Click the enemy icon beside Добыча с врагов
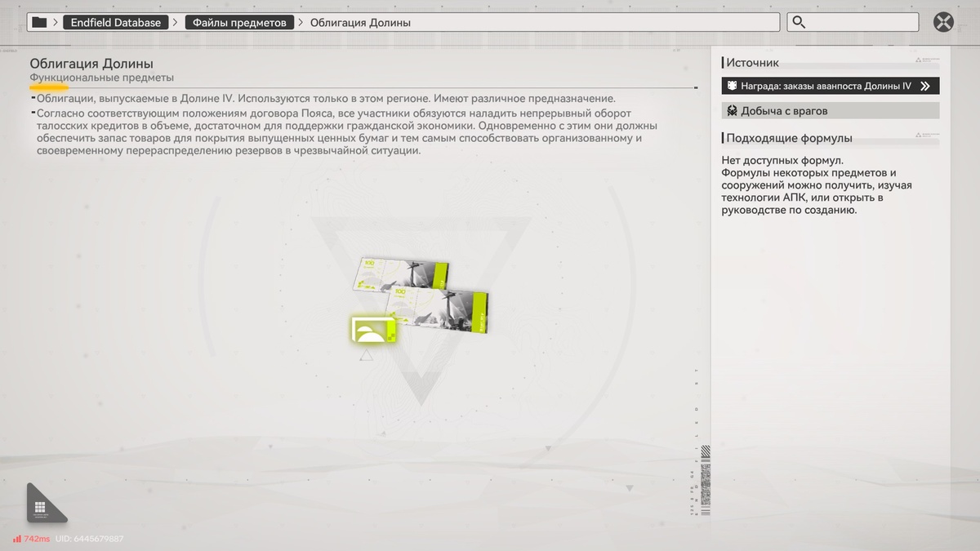This screenshot has height=551, width=980. coord(732,110)
